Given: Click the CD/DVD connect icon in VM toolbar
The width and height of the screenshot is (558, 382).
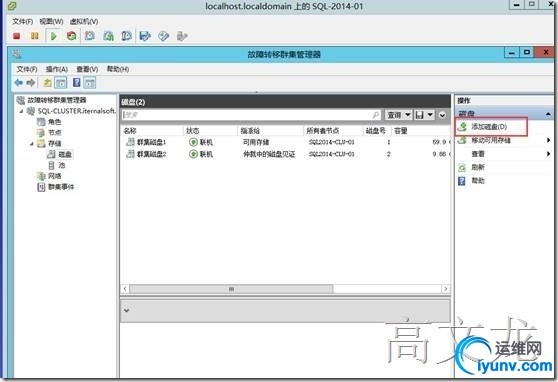Looking at the screenshot, I should tap(164, 36).
